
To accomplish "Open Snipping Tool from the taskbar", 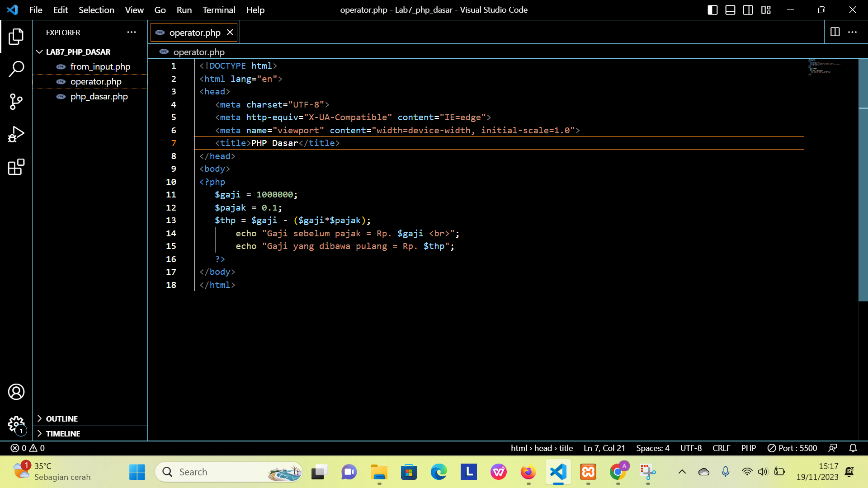I will click(648, 472).
